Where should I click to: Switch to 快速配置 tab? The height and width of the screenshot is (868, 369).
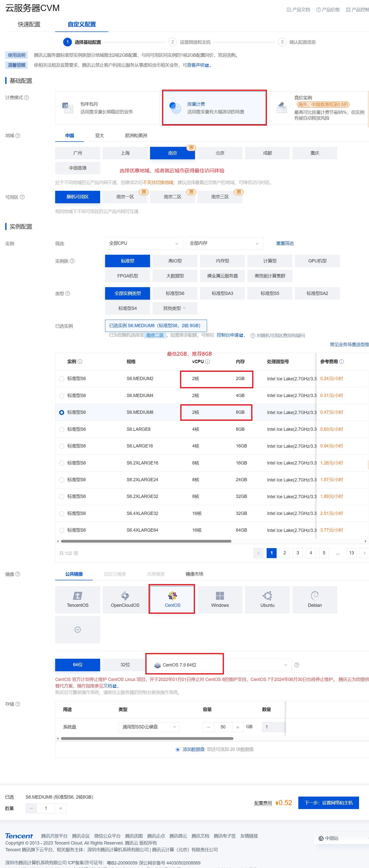(x=29, y=24)
